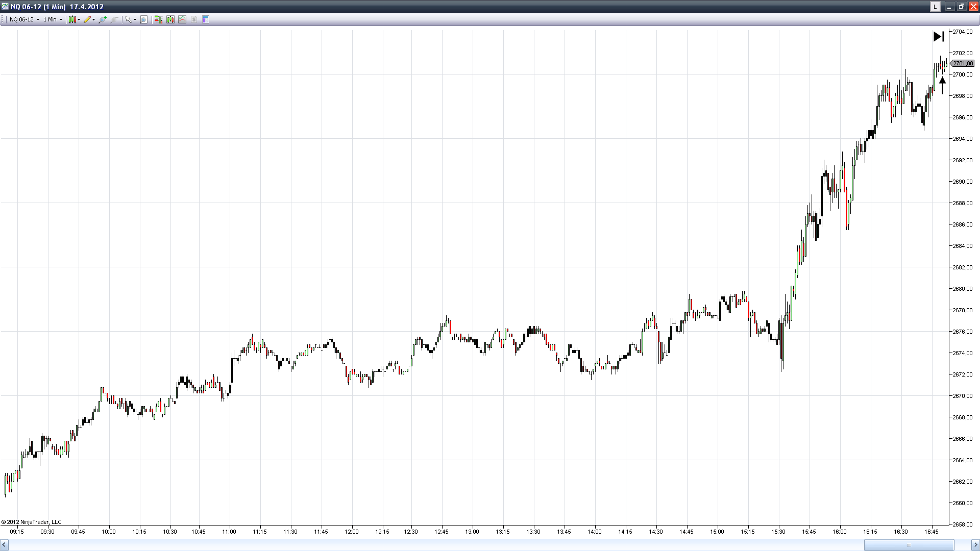Click the horizontal scrollbar right arrow

click(975, 545)
